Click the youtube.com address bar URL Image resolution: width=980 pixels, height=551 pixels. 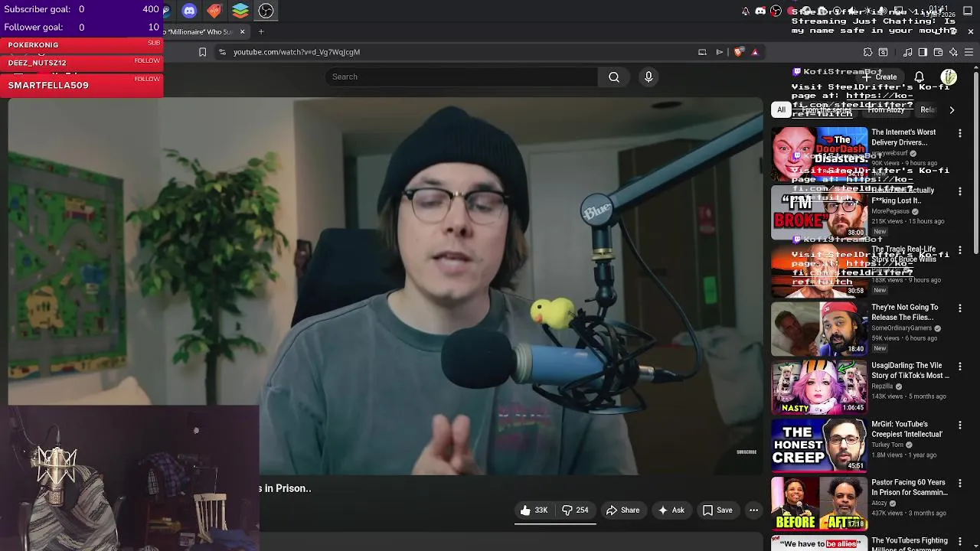point(296,52)
